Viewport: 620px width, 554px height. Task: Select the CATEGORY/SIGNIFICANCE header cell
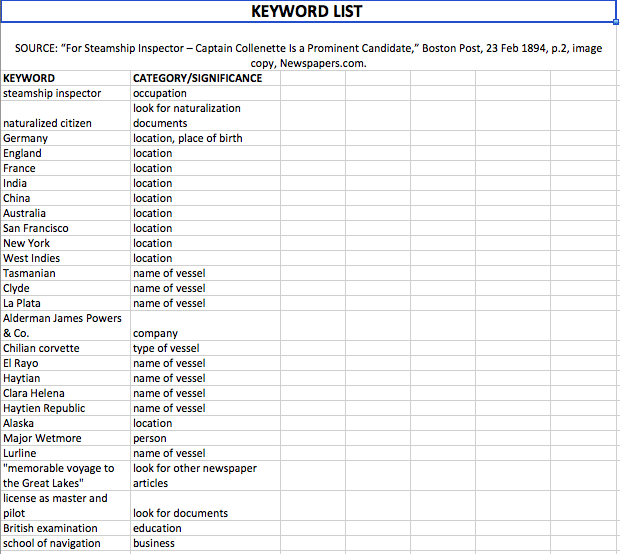coord(197,78)
